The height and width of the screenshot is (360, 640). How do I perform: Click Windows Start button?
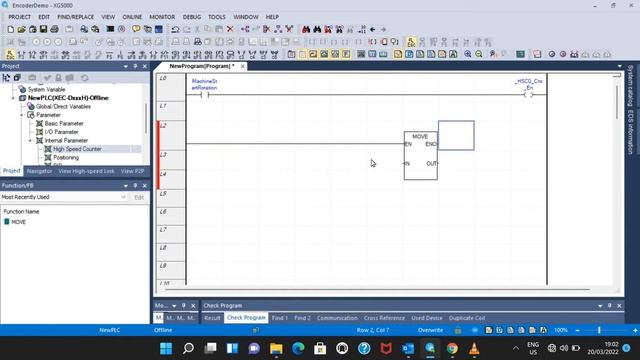pos(166,348)
